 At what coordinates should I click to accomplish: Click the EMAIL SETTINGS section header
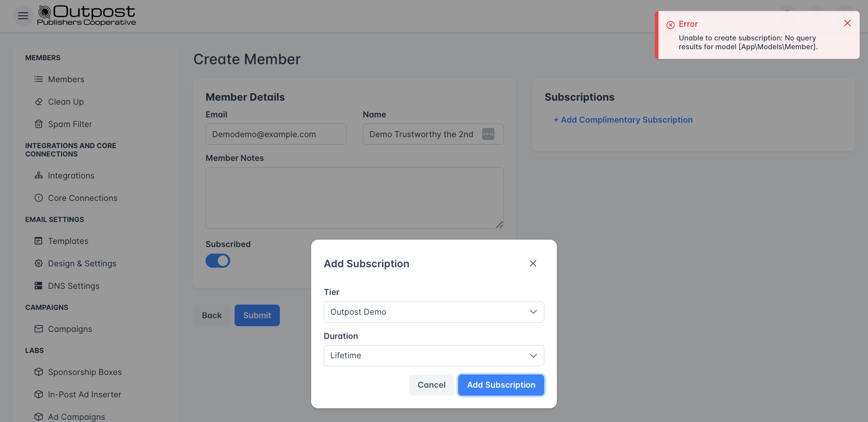[x=54, y=219]
